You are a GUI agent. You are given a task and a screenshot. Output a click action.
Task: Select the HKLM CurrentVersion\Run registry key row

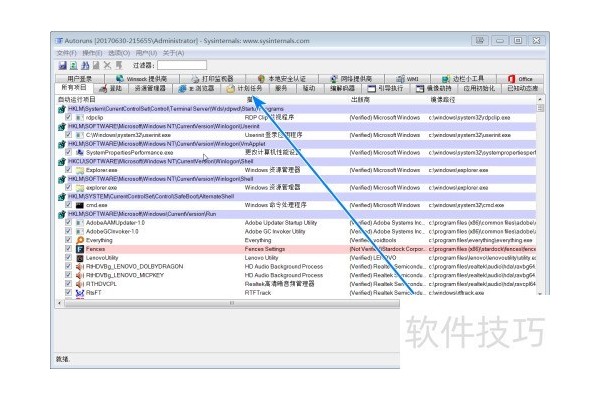point(297,214)
